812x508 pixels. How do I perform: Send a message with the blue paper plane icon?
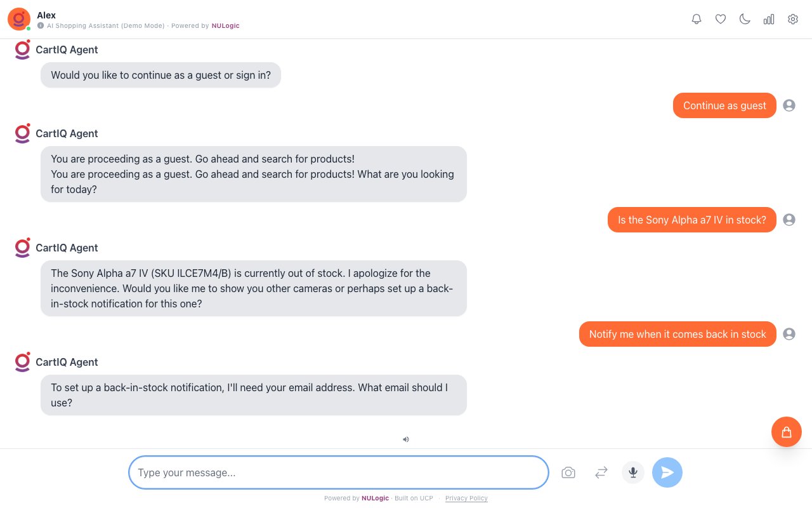[x=667, y=472]
